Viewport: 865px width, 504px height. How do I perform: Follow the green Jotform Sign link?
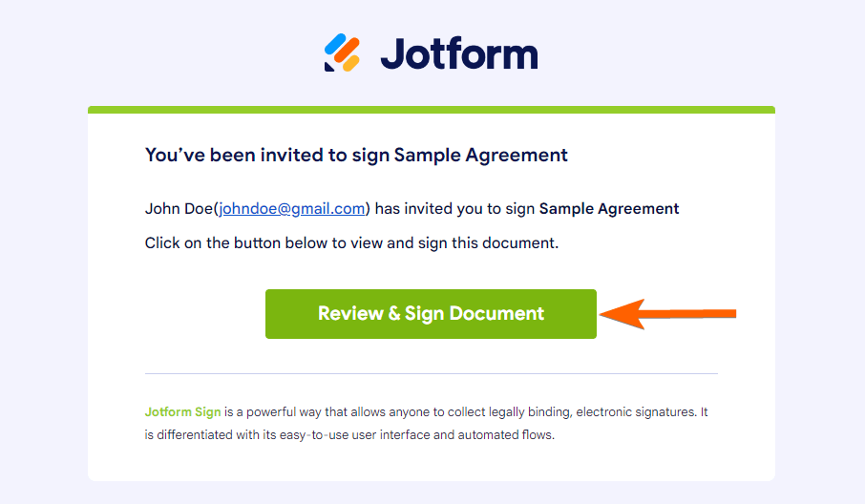point(182,412)
